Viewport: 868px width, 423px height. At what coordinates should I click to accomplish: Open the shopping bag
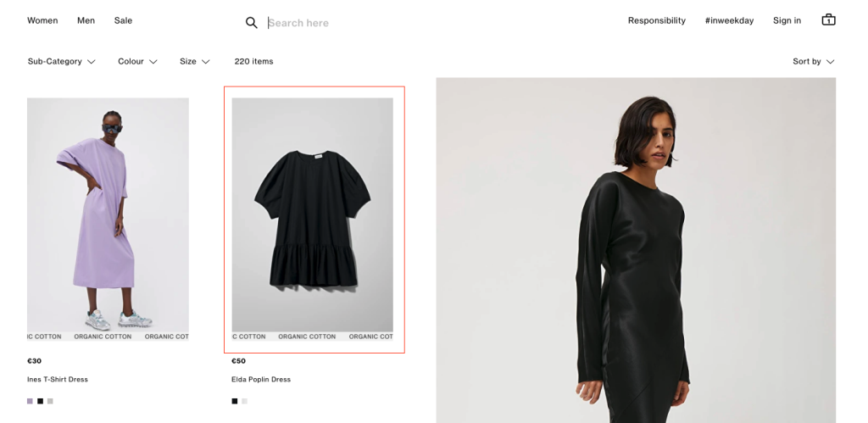point(828,20)
